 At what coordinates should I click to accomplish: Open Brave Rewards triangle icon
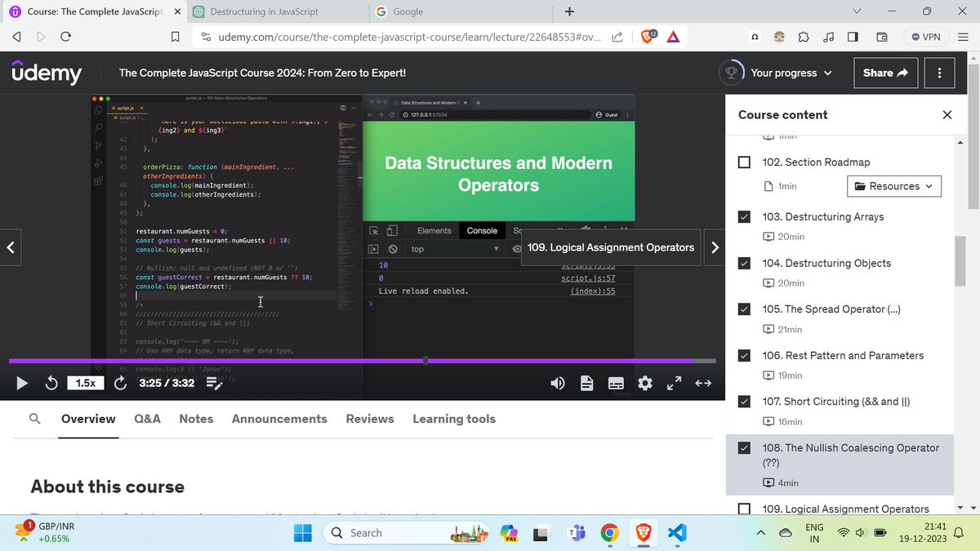672,36
